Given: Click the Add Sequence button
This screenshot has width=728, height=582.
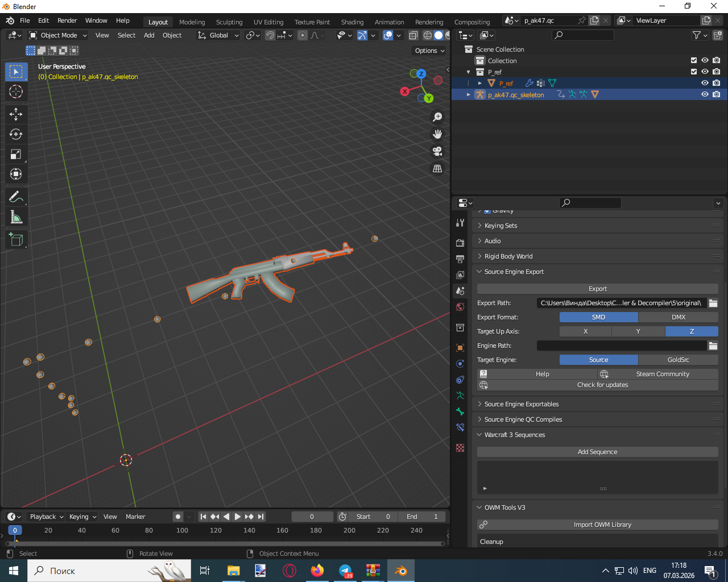Looking at the screenshot, I should (597, 452).
